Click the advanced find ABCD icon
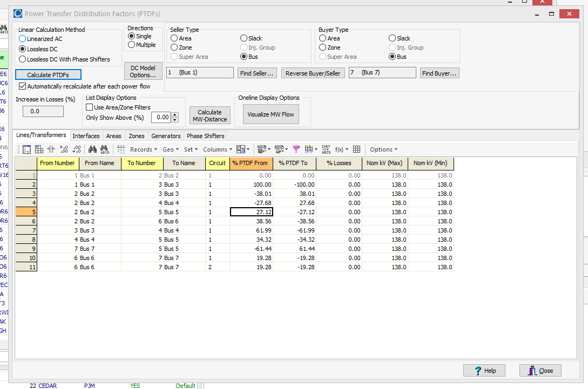Screen dimensions: 588x389 [x=104, y=149]
